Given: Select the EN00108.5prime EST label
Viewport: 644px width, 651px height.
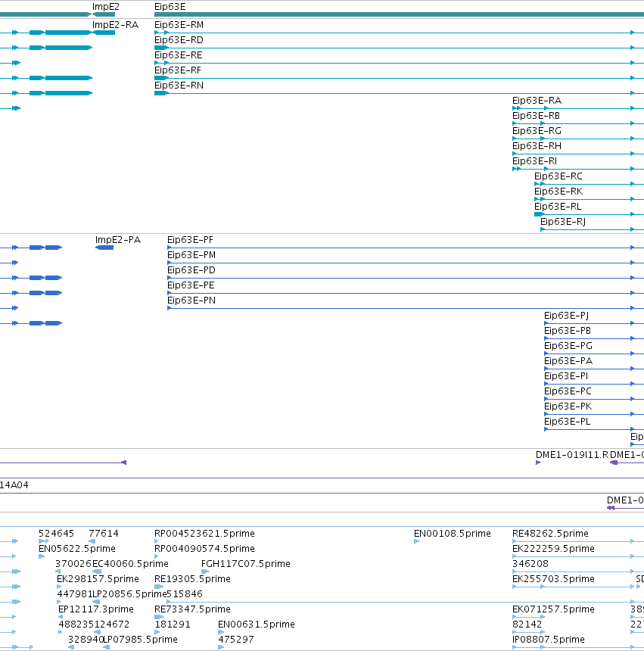Looking at the screenshot, I should 453,534.
